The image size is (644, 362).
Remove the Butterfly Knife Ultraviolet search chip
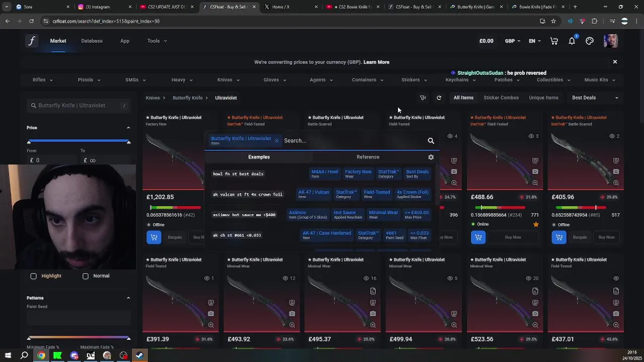[x=276, y=140]
